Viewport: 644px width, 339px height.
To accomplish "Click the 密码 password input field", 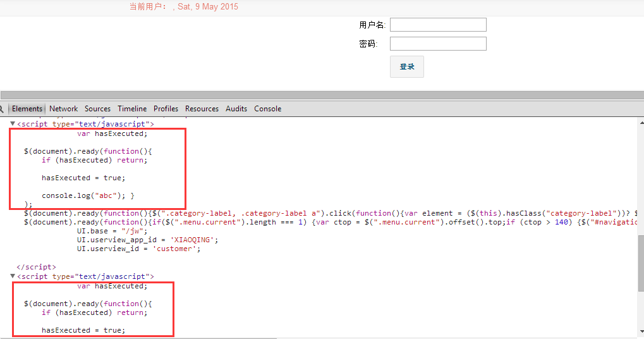I will [438, 44].
